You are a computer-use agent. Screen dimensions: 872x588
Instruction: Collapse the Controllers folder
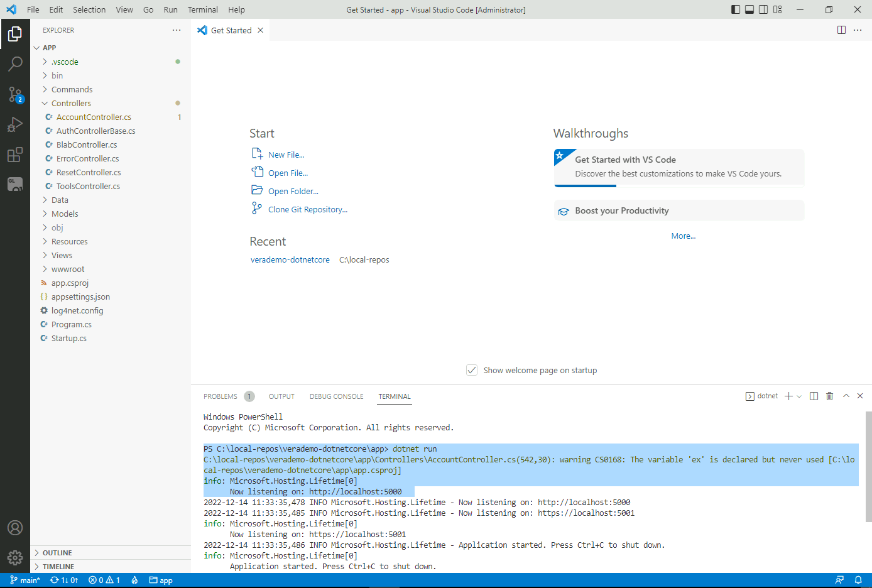[71, 103]
